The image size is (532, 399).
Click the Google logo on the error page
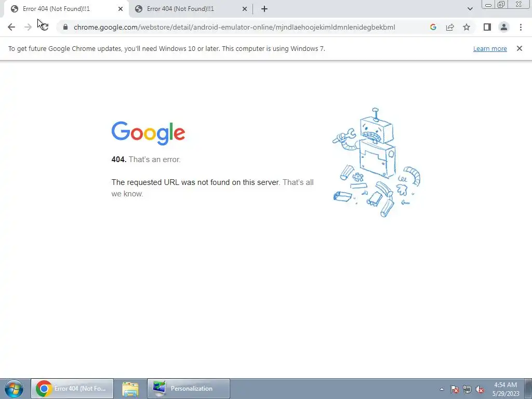[148, 134]
